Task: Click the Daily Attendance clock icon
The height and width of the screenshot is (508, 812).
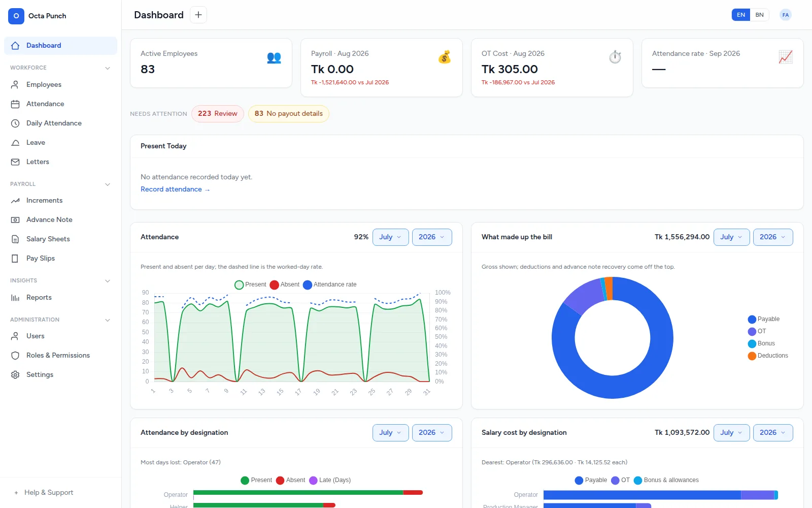Action: (15, 123)
